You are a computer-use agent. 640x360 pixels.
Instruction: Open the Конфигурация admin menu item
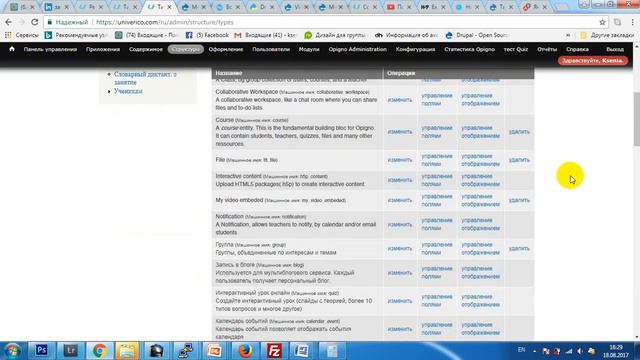pyautogui.click(x=415, y=49)
